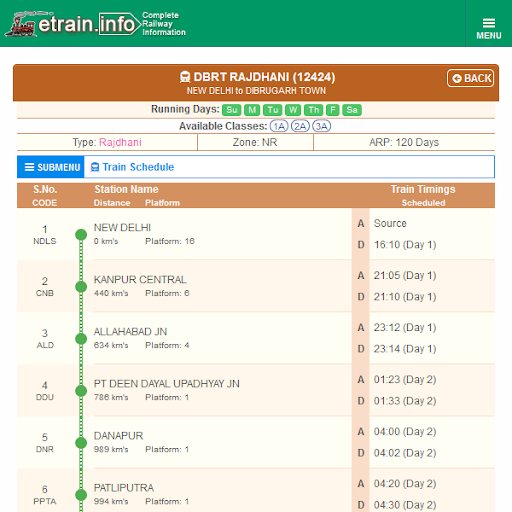This screenshot has width=512, height=512.
Task: Open ALLAHABAD JN station entry
Action: tap(130, 332)
